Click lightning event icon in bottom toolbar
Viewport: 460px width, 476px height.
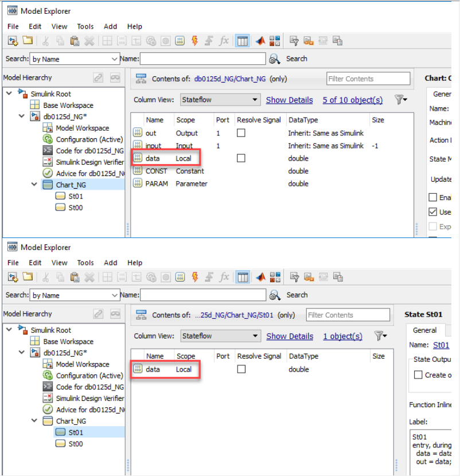pyautogui.click(x=195, y=277)
